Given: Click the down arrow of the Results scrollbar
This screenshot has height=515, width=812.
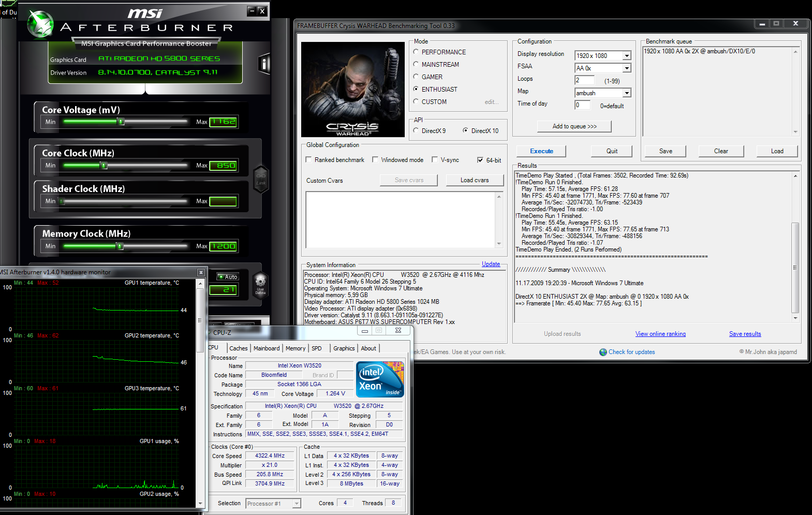Looking at the screenshot, I should 795,318.
